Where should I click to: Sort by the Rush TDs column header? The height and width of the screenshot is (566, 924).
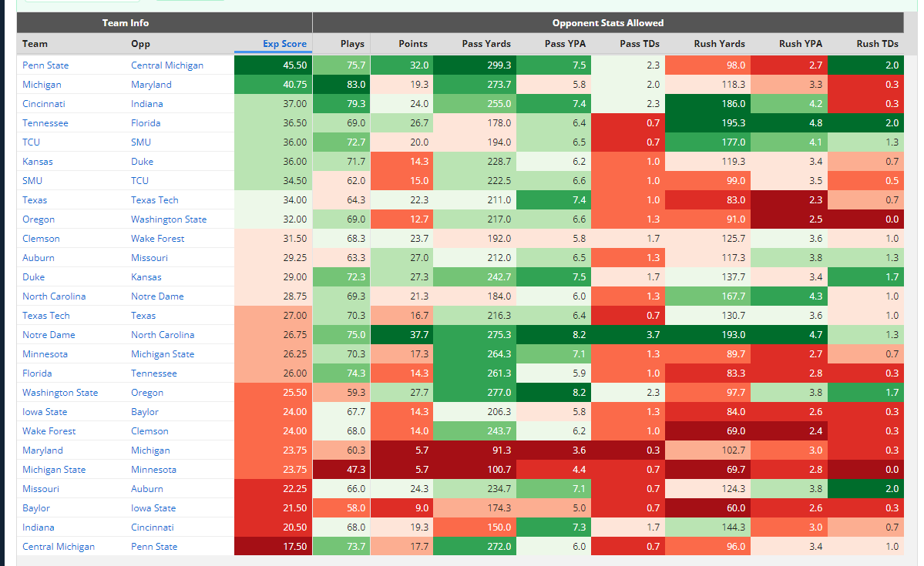click(878, 44)
